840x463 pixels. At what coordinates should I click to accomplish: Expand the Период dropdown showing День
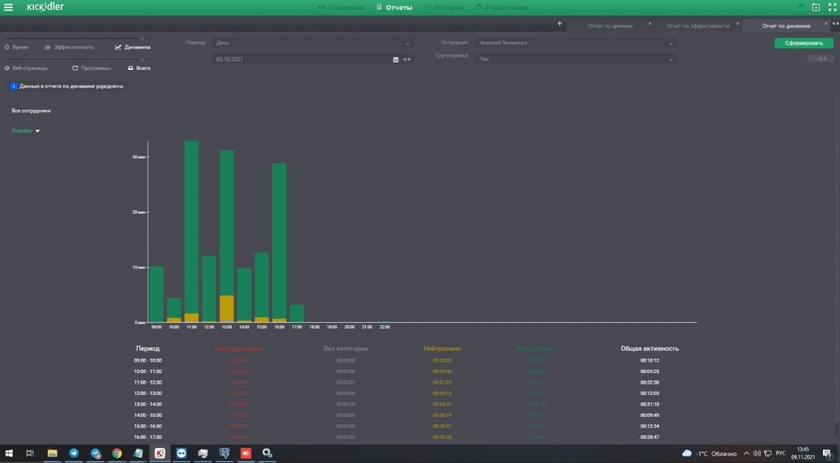tap(312, 43)
